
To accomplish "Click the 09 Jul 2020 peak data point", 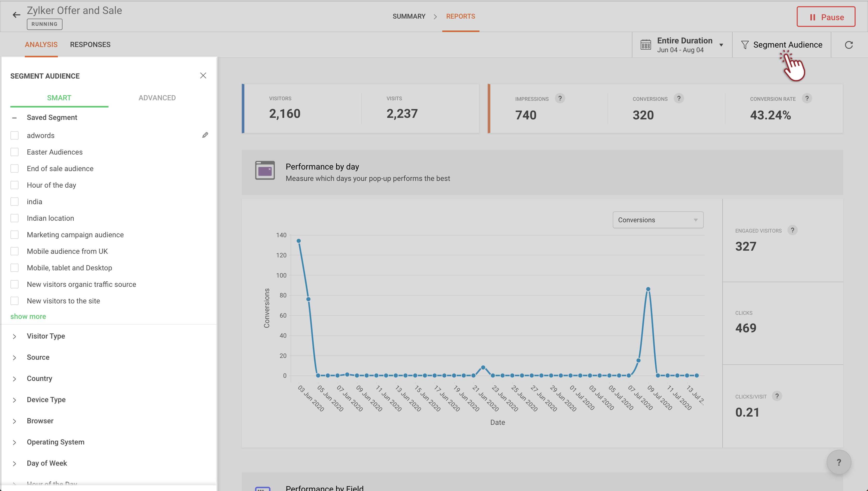I will [x=648, y=289].
